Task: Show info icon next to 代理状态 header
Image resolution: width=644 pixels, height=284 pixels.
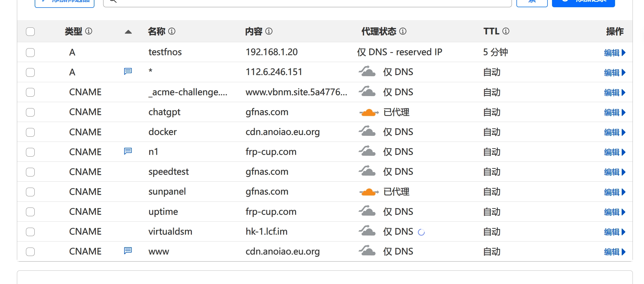Action: coord(403,31)
